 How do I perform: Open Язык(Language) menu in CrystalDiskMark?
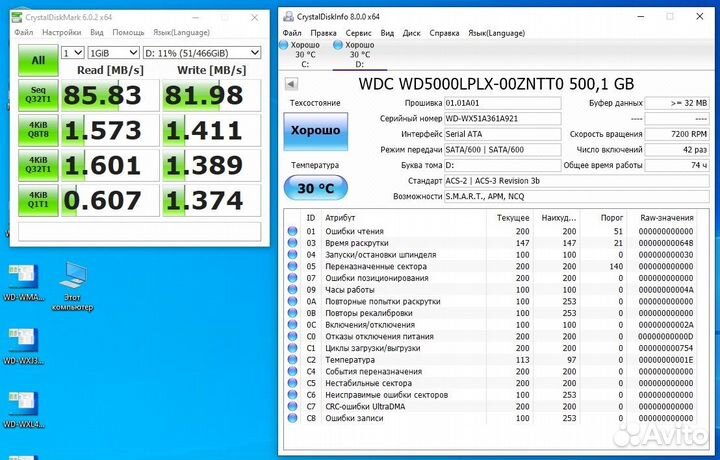coord(181,33)
